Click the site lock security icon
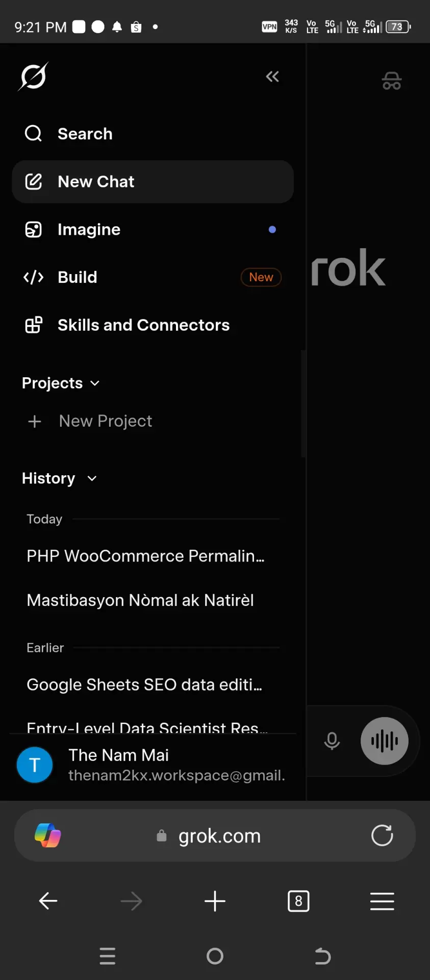430x980 pixels. 162,836
